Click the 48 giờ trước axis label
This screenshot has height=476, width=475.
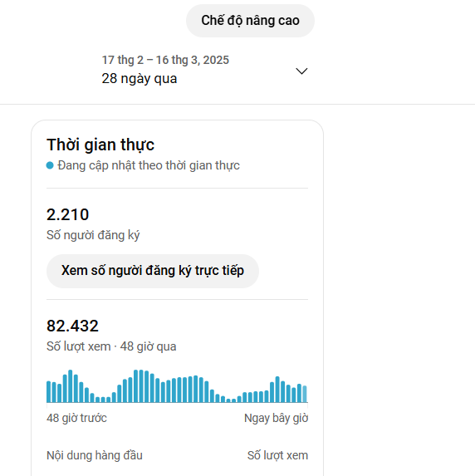pos(76,418)
